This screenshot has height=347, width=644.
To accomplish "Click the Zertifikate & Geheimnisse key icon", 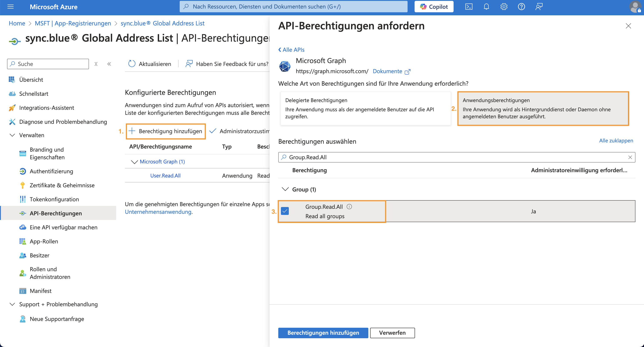I will pyautogui.click(x=23, y=185).
